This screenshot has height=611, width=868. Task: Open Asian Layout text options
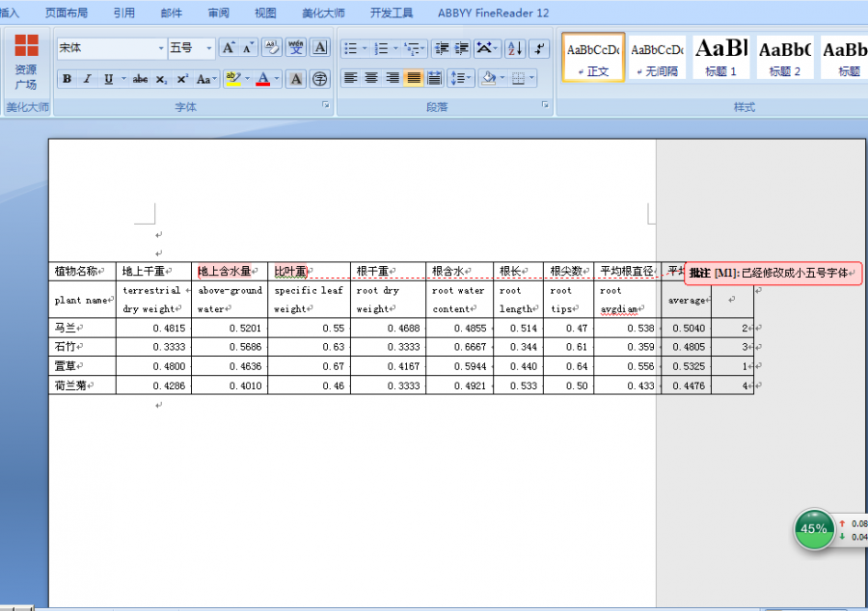click(488, 48)
